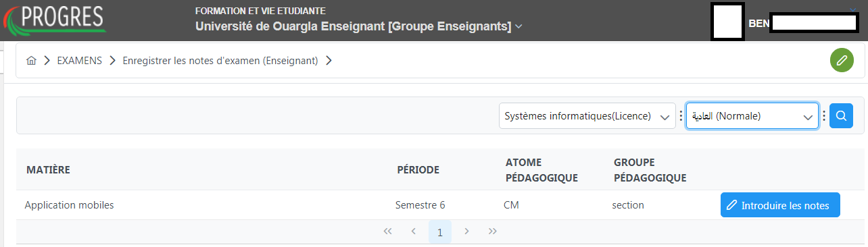
Task: Go to home via house icon
Action: tap(31, 61)
